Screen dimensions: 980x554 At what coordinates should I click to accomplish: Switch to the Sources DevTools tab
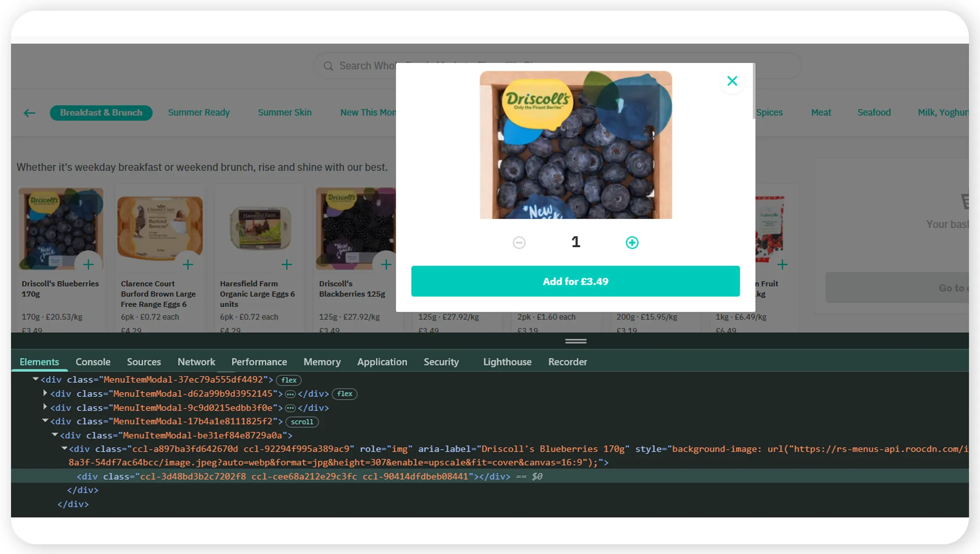click(x=144, y=362)
